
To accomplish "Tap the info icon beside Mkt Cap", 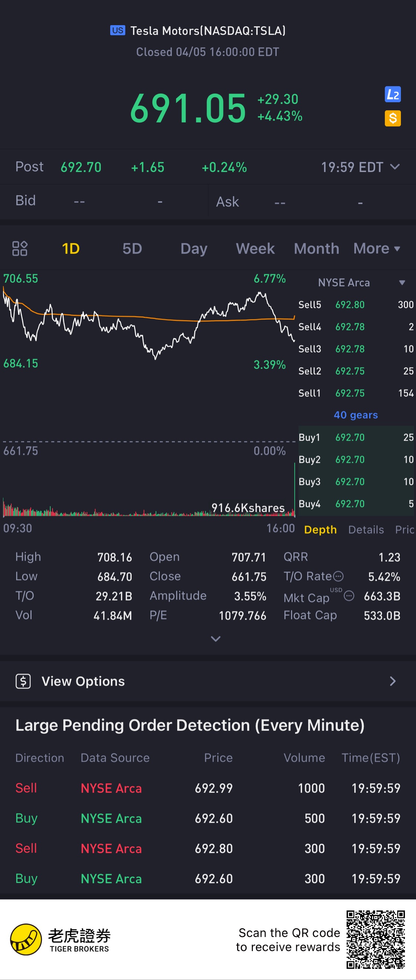I will click(349, 596).
